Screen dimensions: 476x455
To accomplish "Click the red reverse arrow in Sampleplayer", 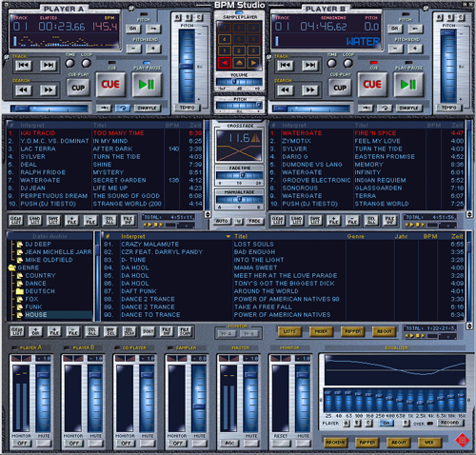I will (225, 63).
